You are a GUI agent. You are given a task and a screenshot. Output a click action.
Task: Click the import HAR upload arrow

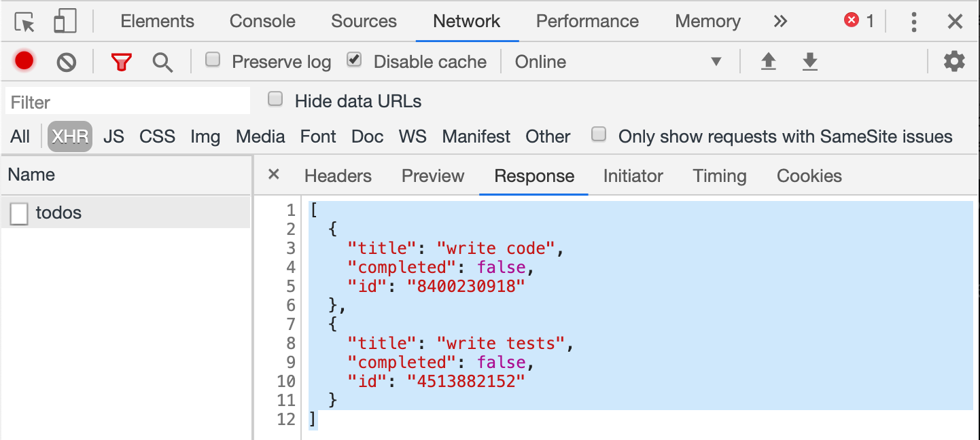tap(768, 62)
